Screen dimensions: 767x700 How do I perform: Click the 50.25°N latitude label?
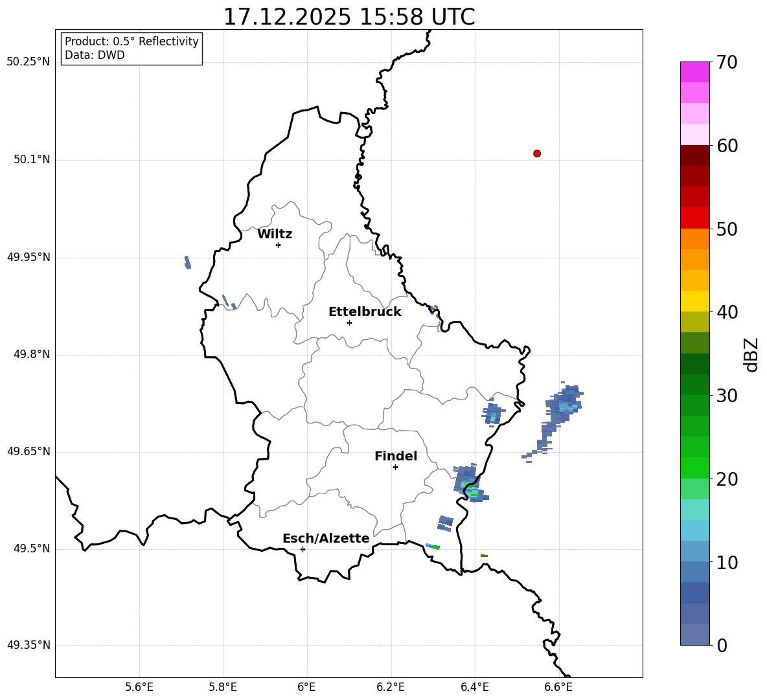coord(29,62)
